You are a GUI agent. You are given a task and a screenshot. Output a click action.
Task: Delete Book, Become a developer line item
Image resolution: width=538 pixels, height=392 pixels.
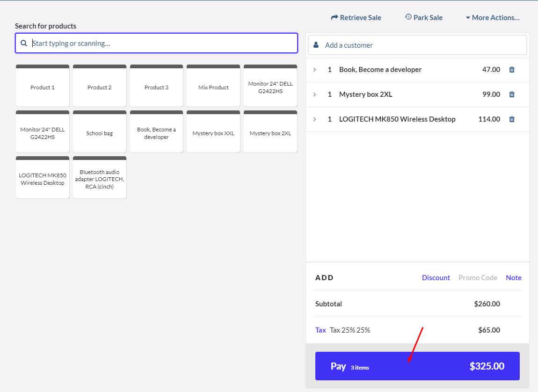point(512,70)
